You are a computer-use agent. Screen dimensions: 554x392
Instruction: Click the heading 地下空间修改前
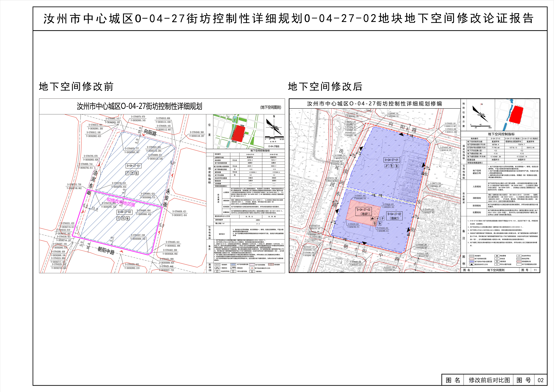(x=76, y=86)
